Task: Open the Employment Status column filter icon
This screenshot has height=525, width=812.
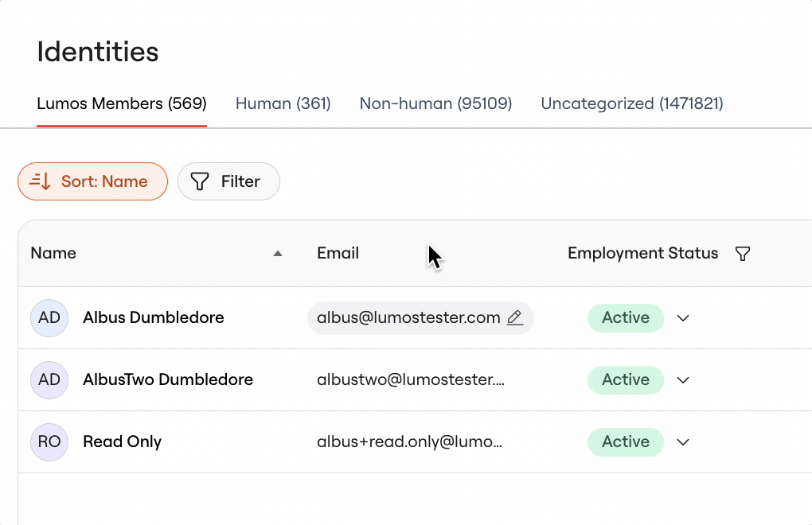Action: click(743, 254)
